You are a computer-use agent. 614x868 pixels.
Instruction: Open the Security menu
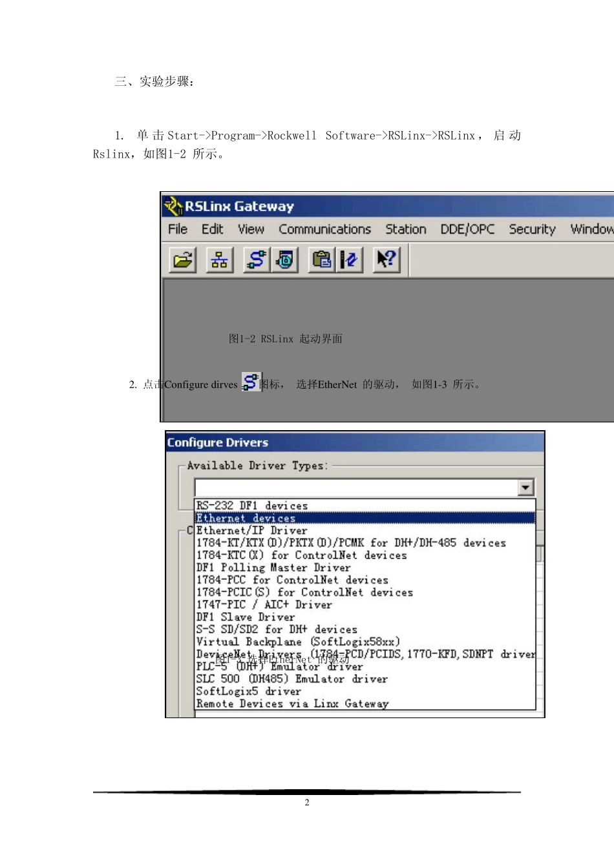tap(532, 229)
